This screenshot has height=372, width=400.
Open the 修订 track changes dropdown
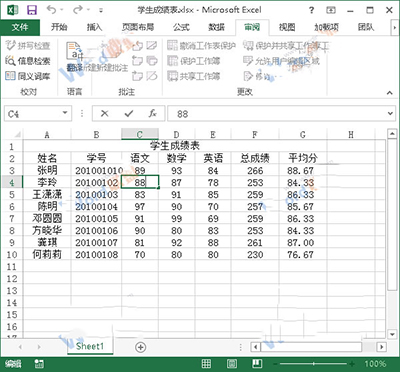point(260,76)
